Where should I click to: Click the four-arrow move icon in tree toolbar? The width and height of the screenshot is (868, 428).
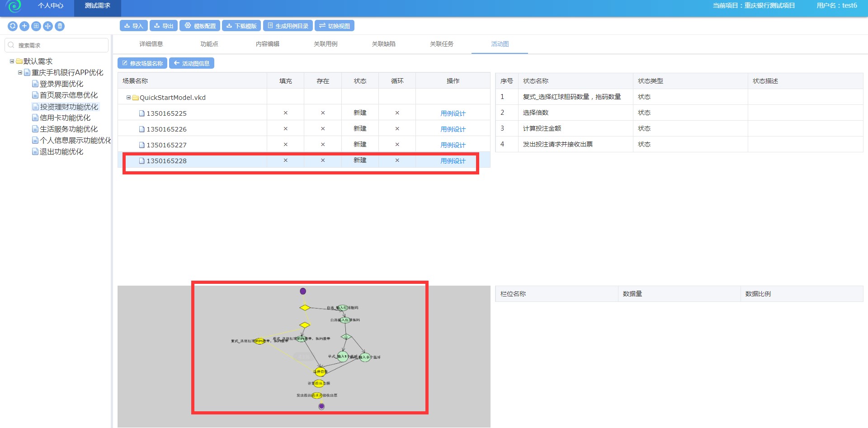48,26
